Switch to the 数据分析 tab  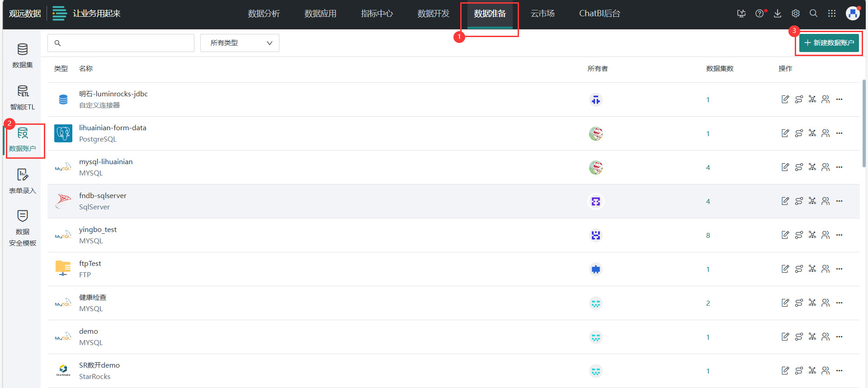coord(264,14)
